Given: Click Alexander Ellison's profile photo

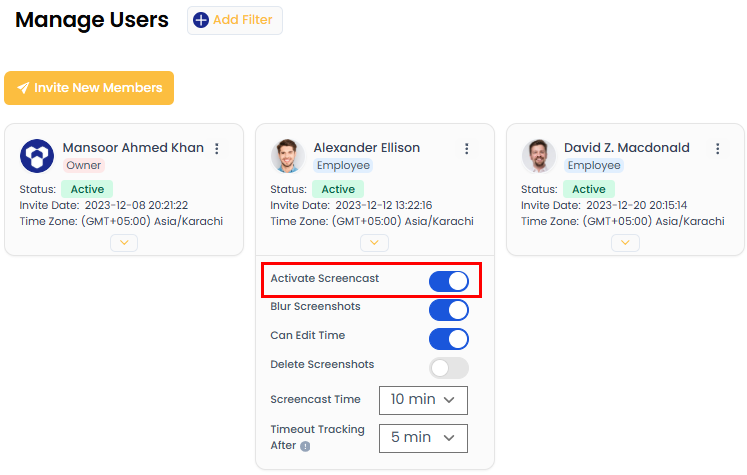Looking at the screenshot, I should click(x=288, y=156).
